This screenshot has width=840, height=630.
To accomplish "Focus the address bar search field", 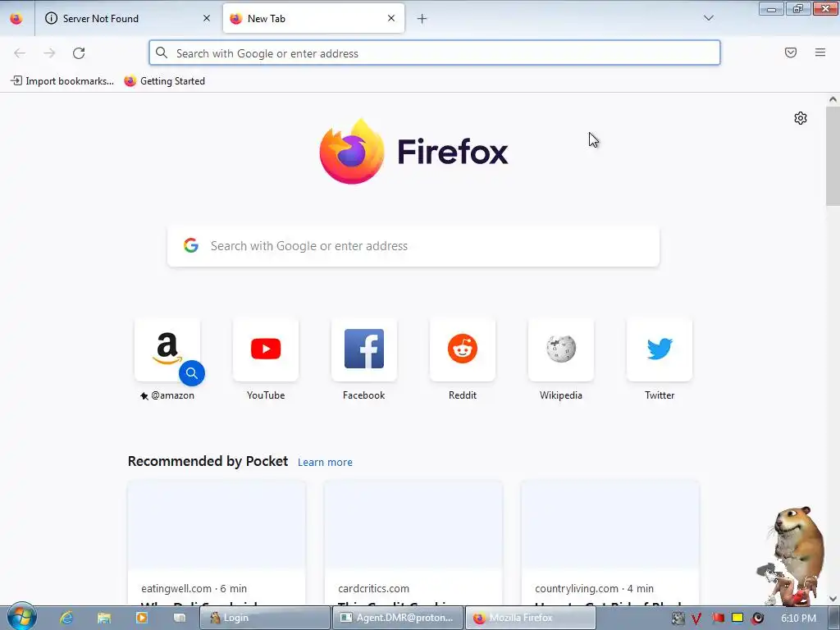I will 435,53.
